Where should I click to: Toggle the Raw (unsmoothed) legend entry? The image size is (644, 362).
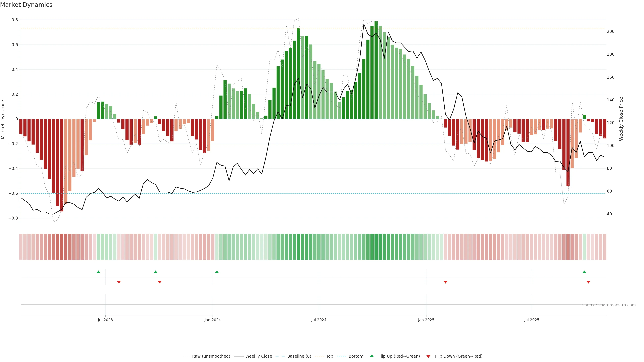(x=211, y=356)
